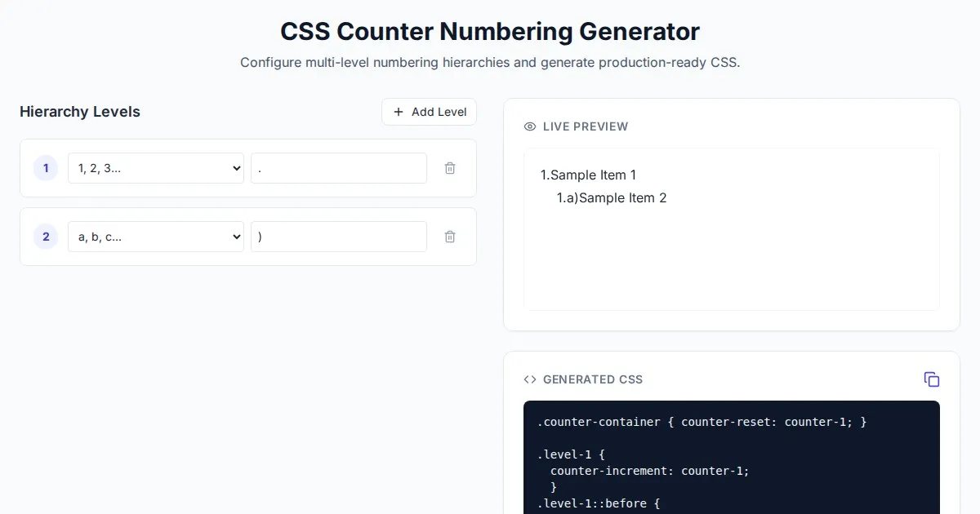Copy the generated CSS to clipboard
Screen dimensions: 980x514
[931, 379]
